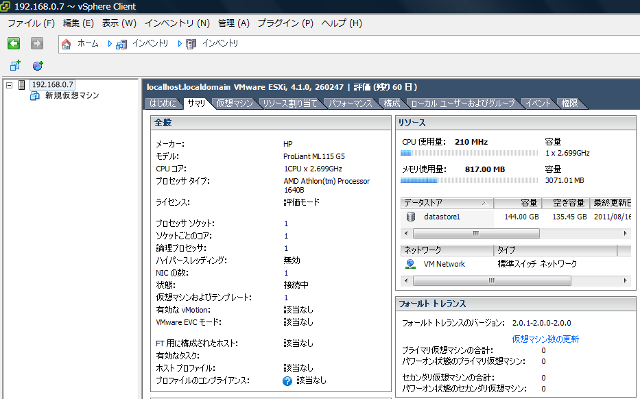Click the datastore list scroll-left arrow

pos(406,233)
